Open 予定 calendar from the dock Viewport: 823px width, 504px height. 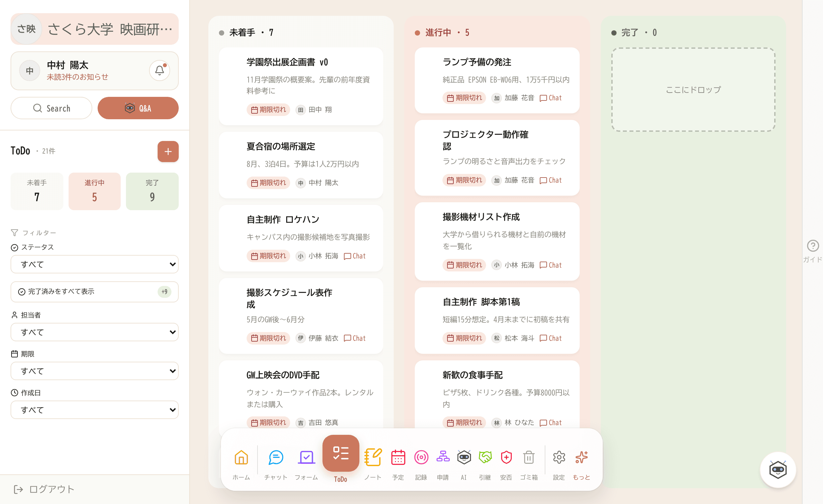tap(398, 464)
